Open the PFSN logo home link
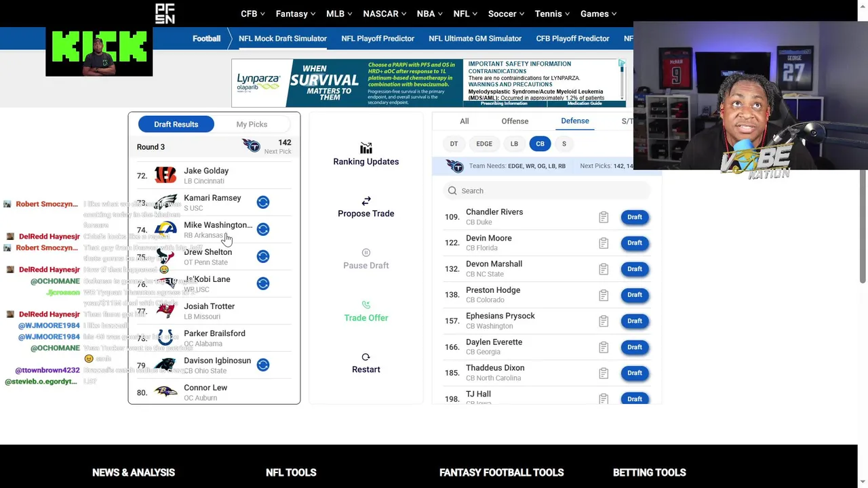Image resolution: width=868 pixels, height=488 pixels. [165, 14]
